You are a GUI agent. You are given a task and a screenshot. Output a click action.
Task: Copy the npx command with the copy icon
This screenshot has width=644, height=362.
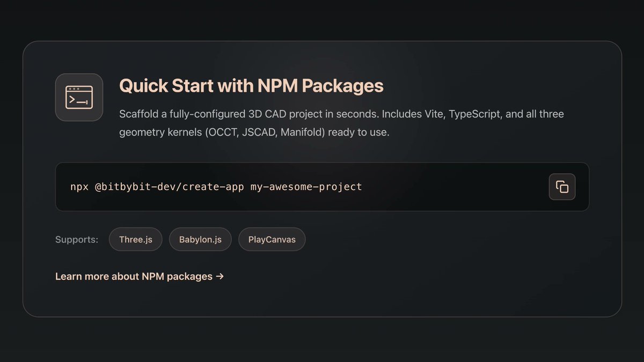[x=562, y=187]
